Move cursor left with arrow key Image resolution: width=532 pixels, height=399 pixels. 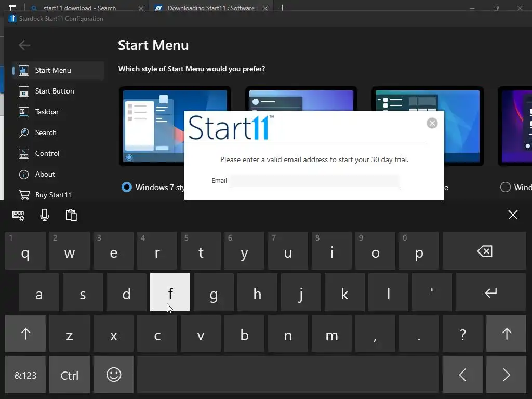pos(462,375)
